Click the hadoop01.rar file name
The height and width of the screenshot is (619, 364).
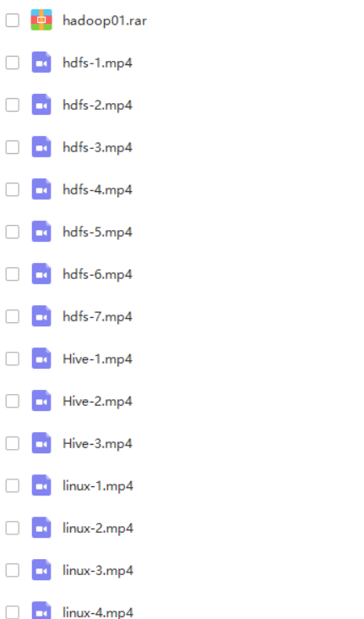tap(105, 20)
